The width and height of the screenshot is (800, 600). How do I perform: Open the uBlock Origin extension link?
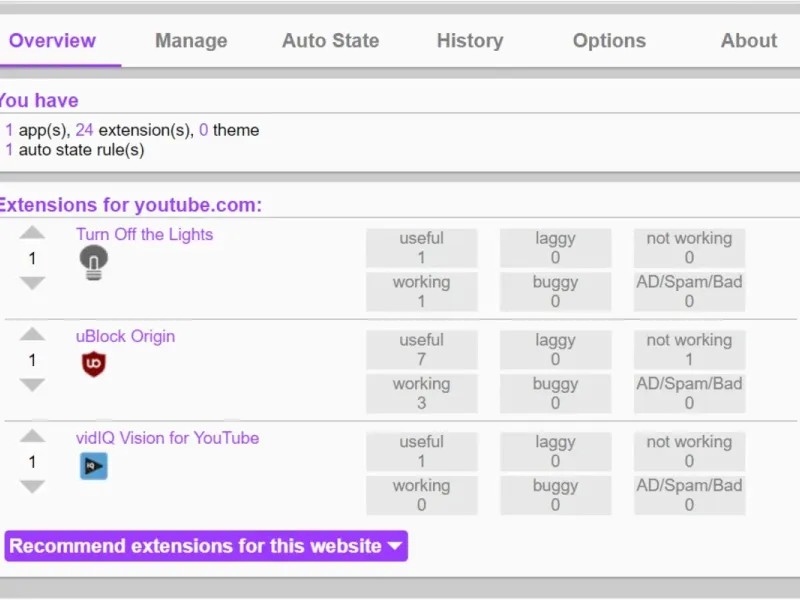[125, 336]
